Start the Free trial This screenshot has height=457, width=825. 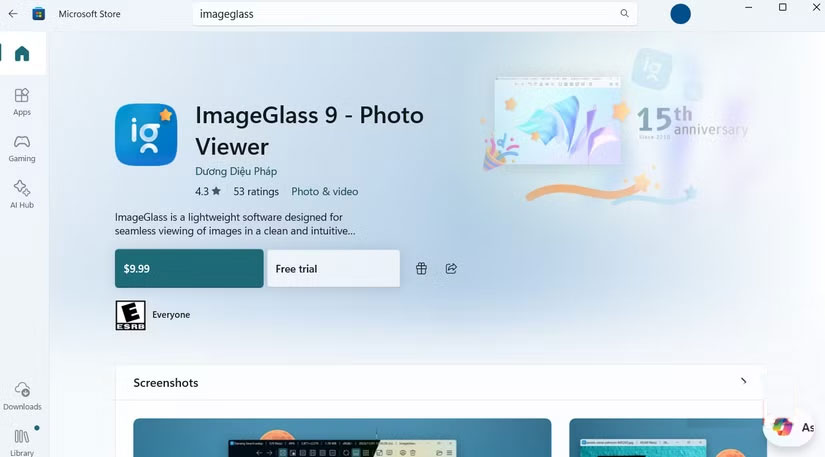(x=333, y=268)
